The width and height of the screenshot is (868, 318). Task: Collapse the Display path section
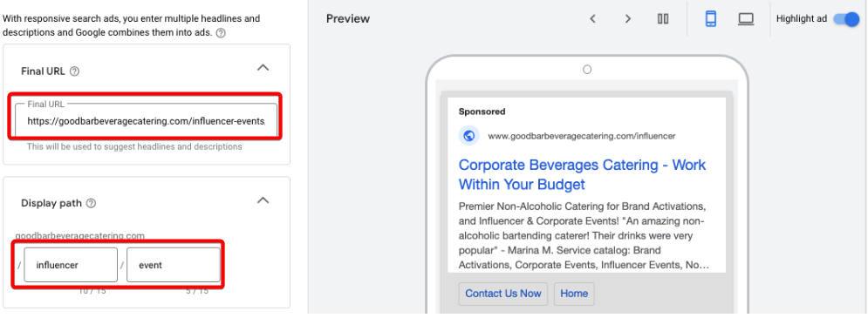tap(263, 200)
